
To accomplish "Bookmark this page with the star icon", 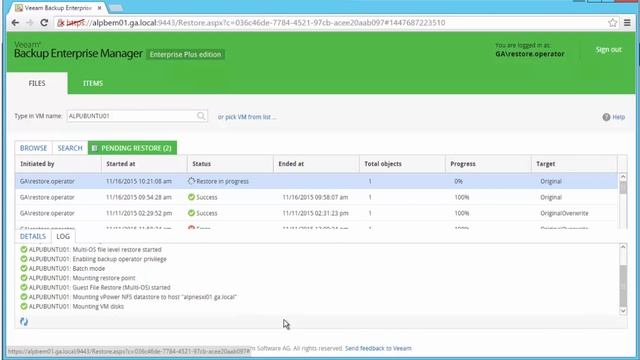I will [613, 23].
